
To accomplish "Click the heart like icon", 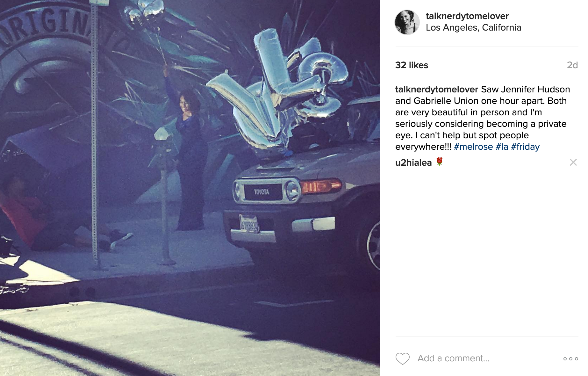I will point(402,358).
